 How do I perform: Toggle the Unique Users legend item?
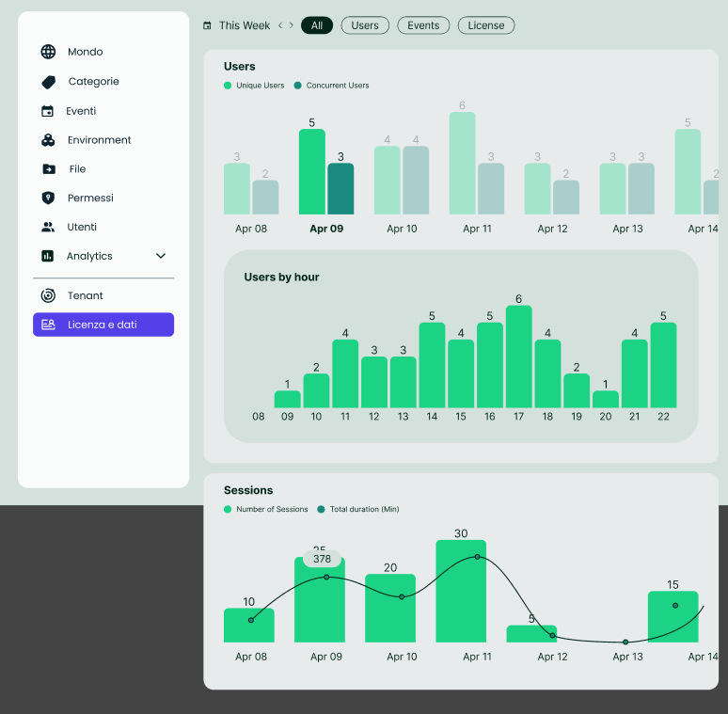[x=254, y=86]
